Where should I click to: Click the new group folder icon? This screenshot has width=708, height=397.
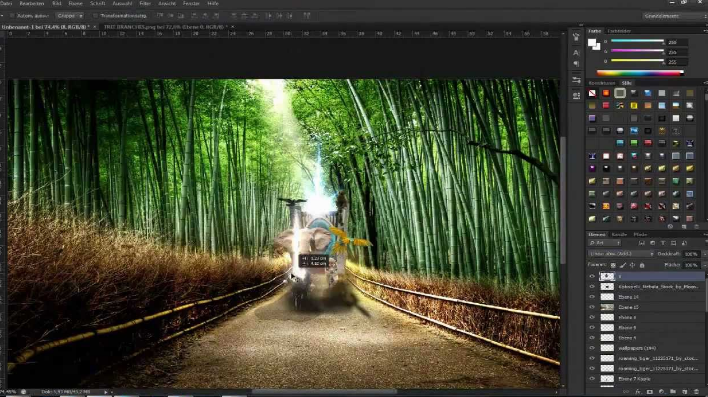click(x=673, y=392)
